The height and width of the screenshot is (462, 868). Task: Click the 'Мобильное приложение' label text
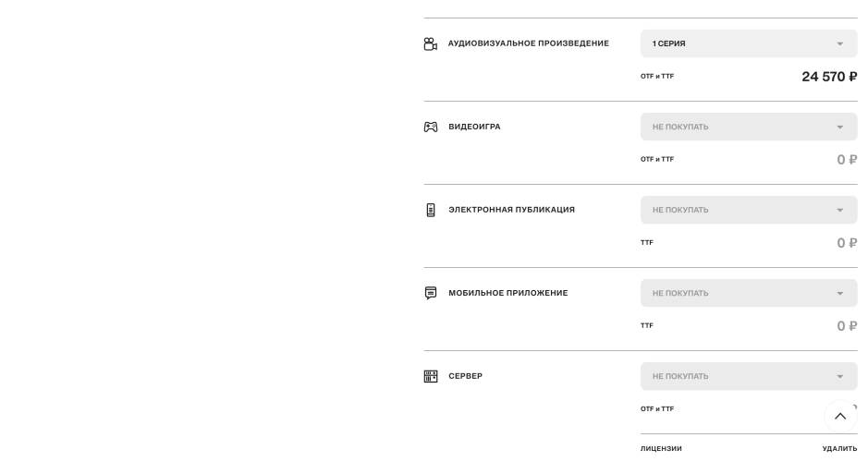508,293
